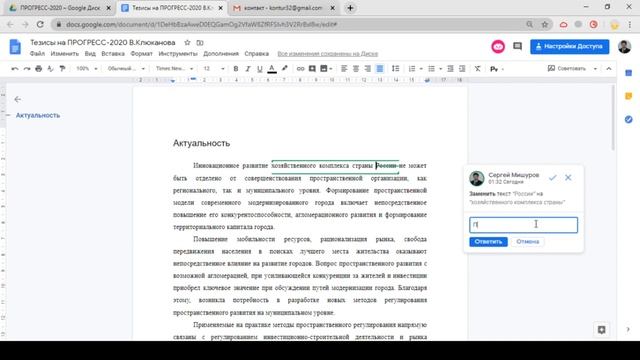The image size is (640, 360).
Task: Toggle underline formatting
Action: [260, 69]
